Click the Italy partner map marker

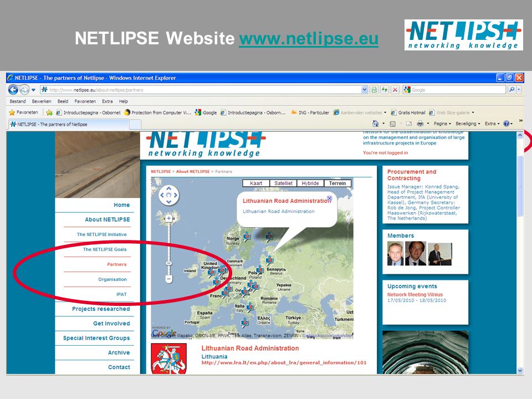[250, 308]
